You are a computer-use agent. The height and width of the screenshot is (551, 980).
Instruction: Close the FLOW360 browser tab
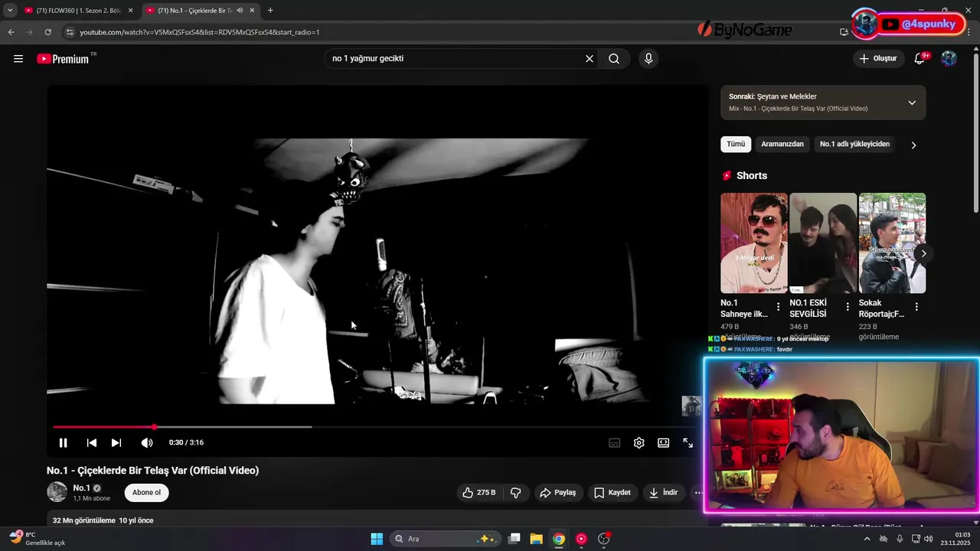(x=130, y=11)
